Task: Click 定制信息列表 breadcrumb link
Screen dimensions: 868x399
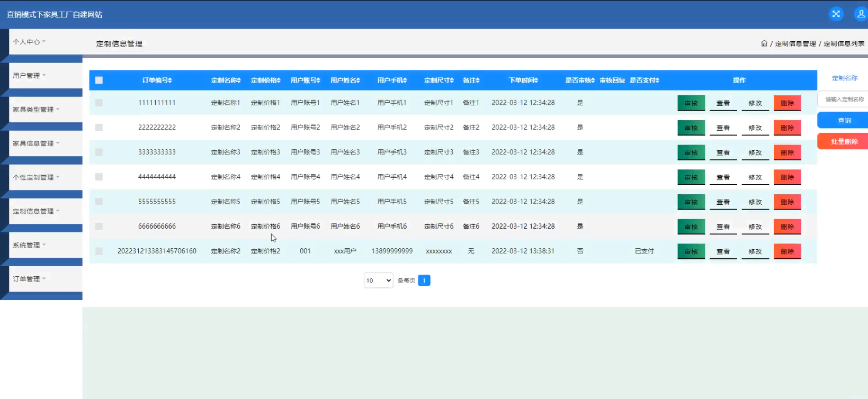Action: [x=844, y=43]
